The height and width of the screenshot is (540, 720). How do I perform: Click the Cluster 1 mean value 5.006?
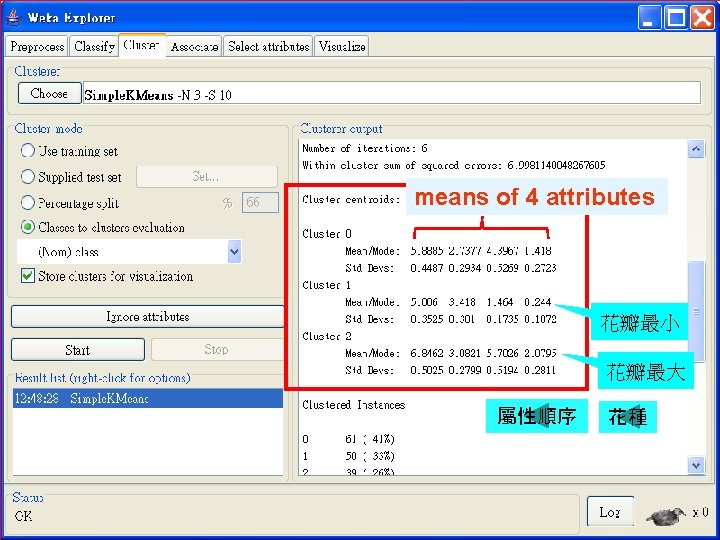[x=424, y=302]
